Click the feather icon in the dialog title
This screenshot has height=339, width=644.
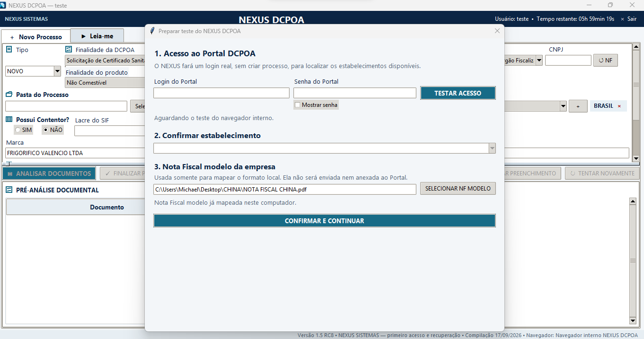coord(152,31)
